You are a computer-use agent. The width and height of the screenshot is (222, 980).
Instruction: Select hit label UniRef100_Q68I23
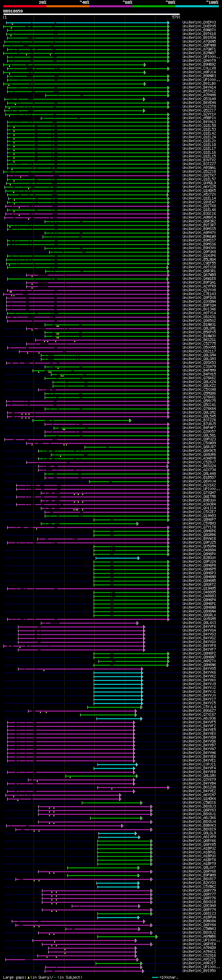[x=199, y=914]
